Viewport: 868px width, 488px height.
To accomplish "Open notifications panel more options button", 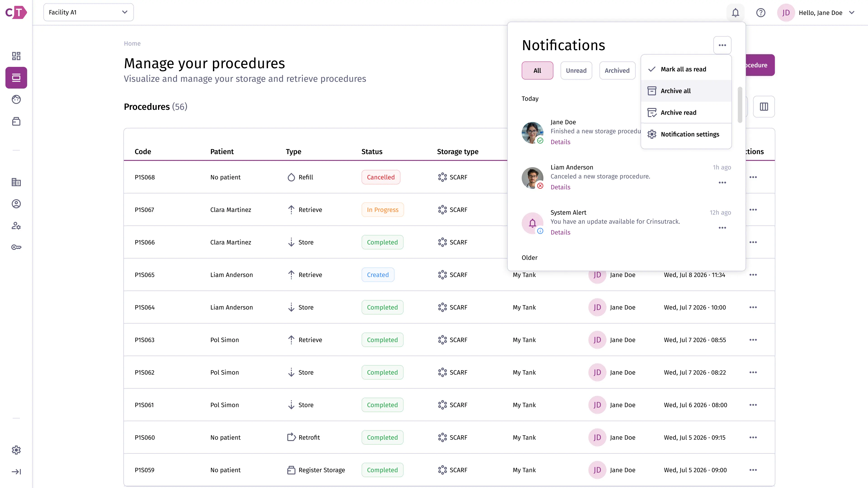I will (722, 45).
